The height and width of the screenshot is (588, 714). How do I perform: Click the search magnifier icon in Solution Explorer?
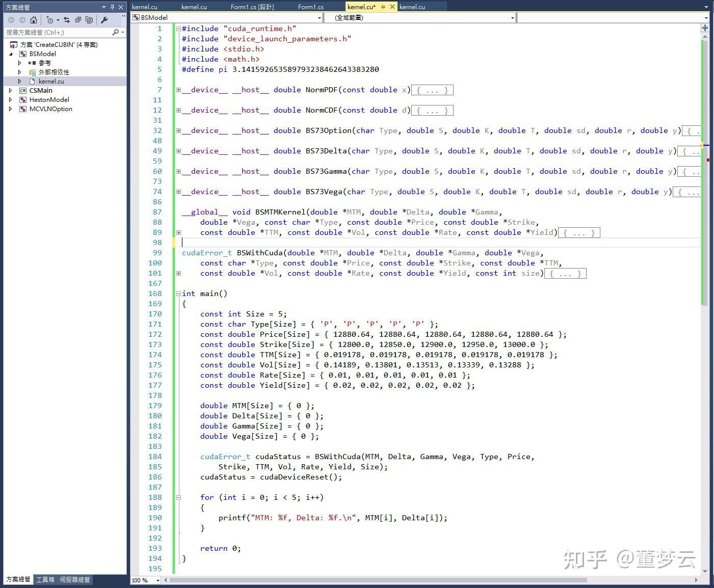pos(116,32)
